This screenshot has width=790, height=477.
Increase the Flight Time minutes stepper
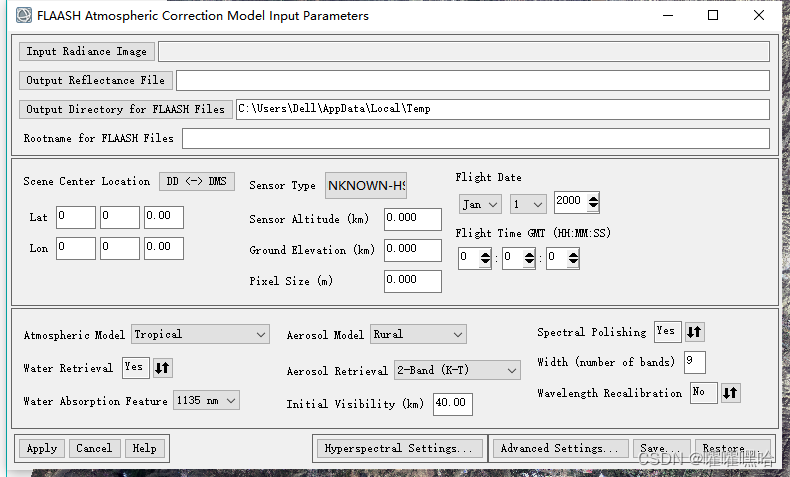(x=529, y=255)
